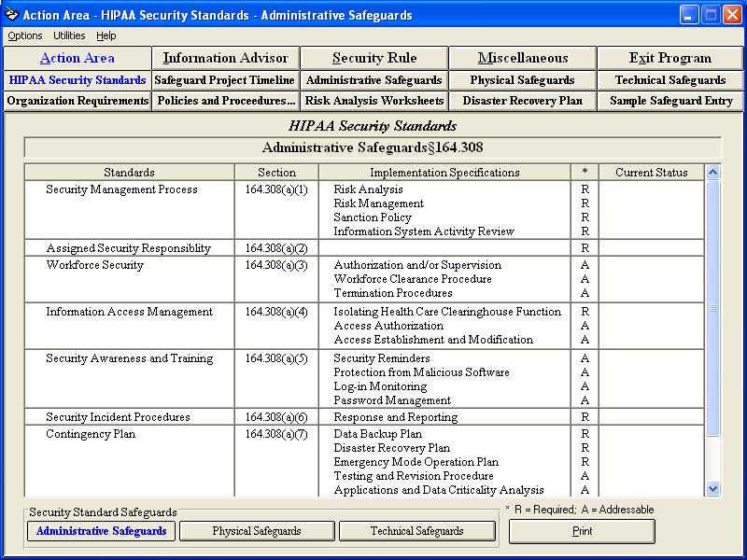Select the Action Area tab
747x560 pixels.
point(78,58)
